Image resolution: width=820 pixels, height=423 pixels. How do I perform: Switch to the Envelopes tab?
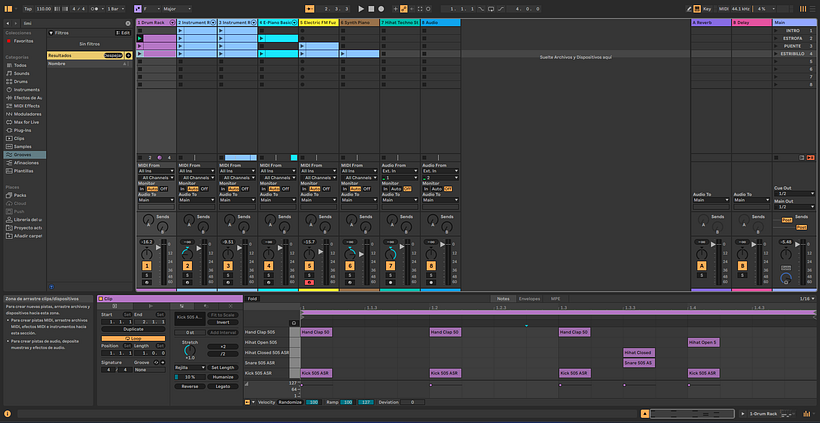point(530,298)
